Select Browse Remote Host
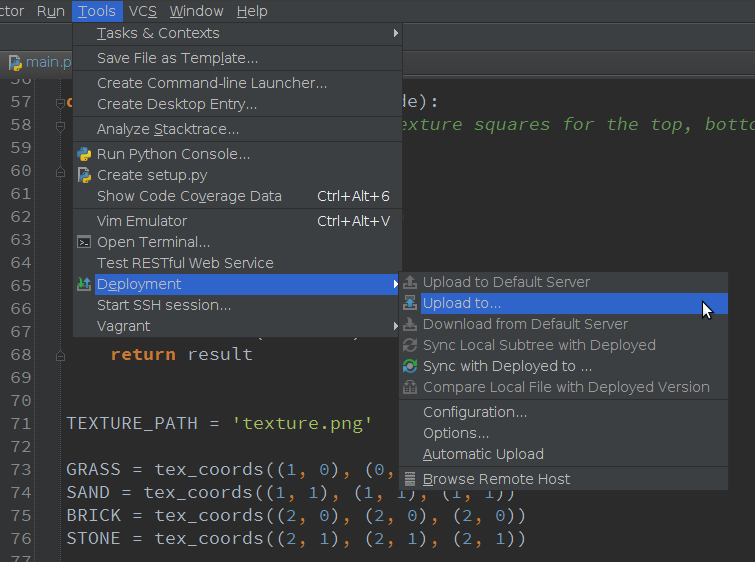Image resolution: width=755 pixels, height=562 pixels. click(564, 479)
